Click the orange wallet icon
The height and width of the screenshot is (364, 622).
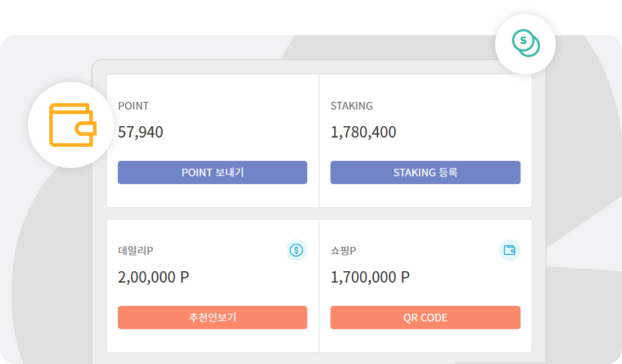click(73, 125)
